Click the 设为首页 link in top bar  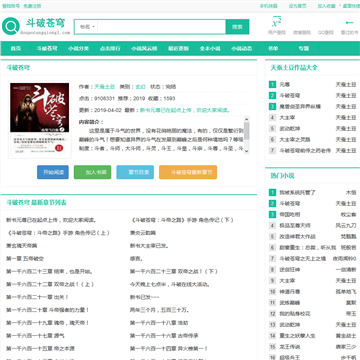coord(297,6)
